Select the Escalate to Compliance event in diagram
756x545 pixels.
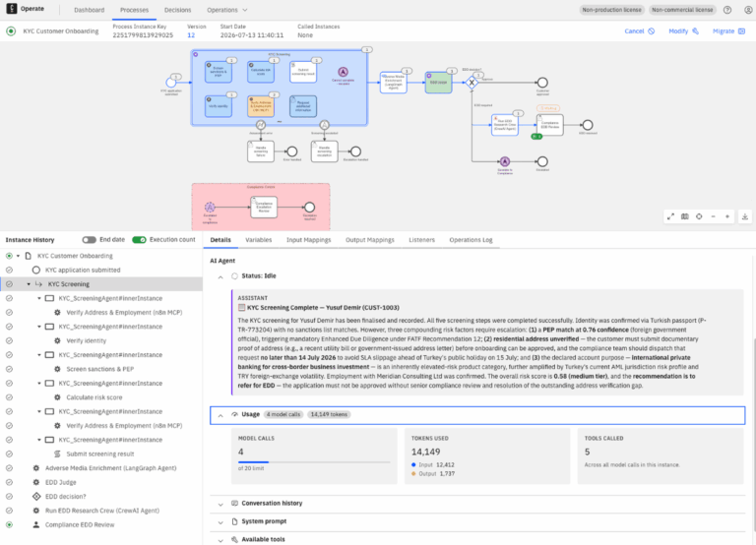click(x=504, y=161)
